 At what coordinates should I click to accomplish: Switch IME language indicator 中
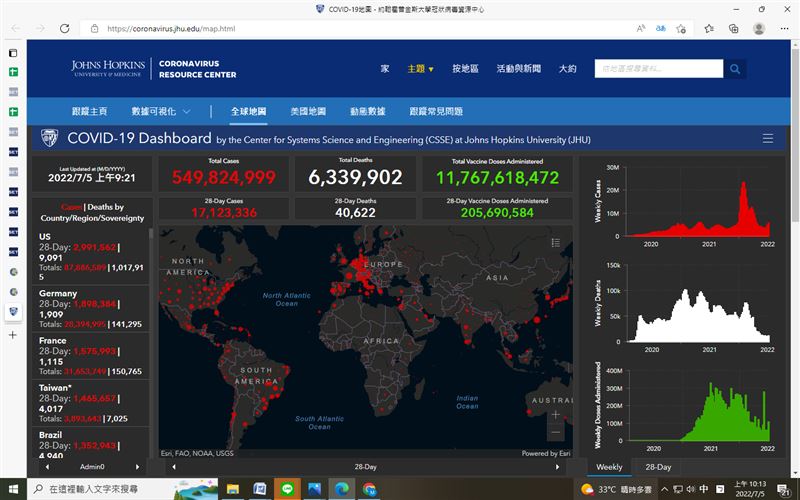click(704, 489)
